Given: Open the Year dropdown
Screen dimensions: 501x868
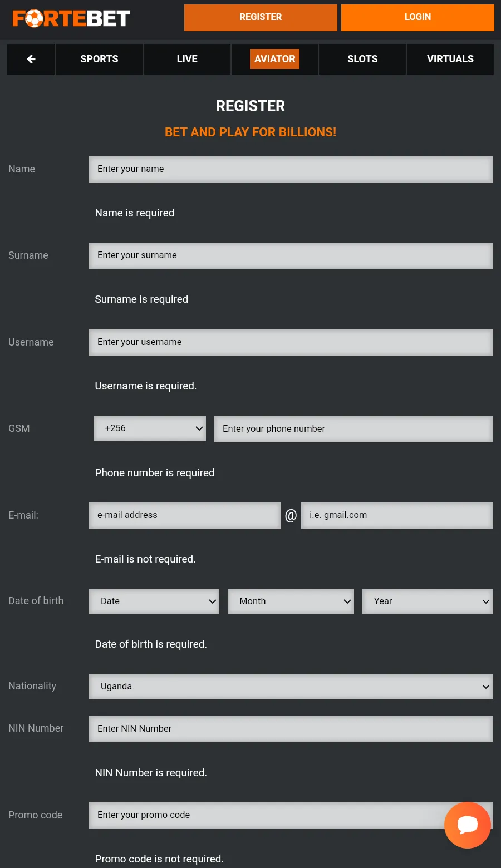Looking at the screenshot, I should [427, 601].
